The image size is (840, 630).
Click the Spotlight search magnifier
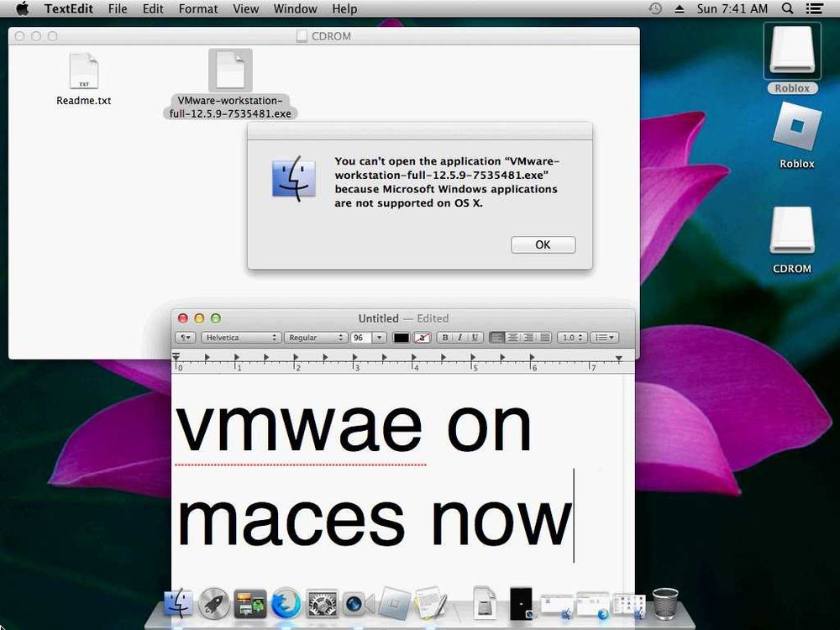[x=785, y=8]
